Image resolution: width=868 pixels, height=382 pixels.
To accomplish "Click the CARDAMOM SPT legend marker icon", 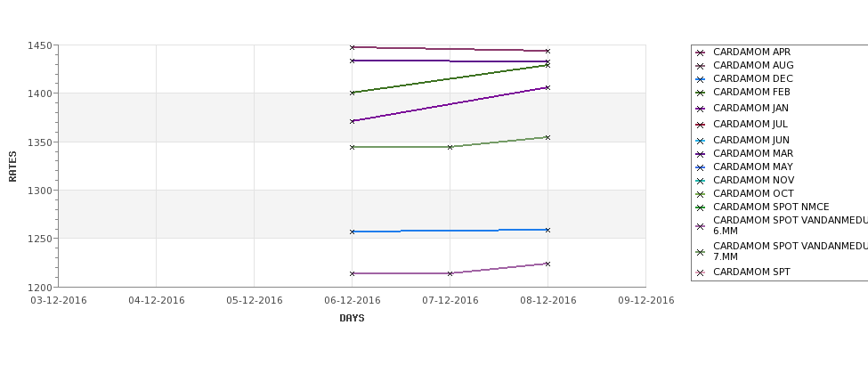I will [x=701, y=272].
